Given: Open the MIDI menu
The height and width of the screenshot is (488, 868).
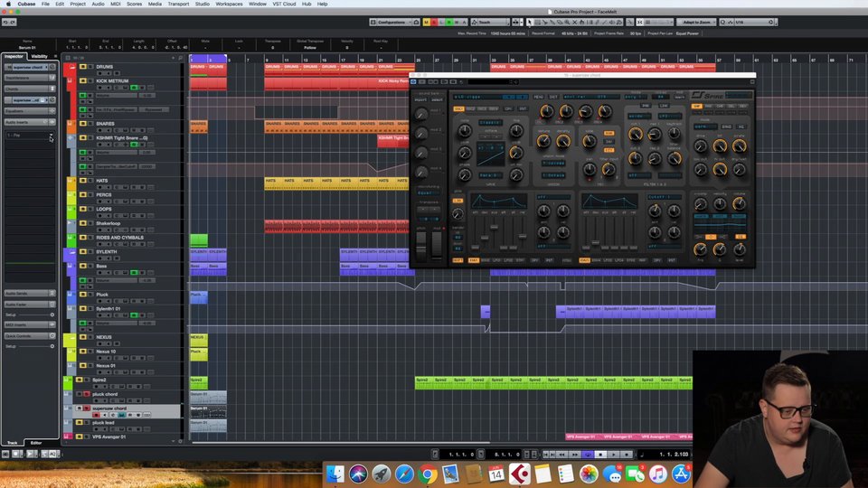Looking at the screenshot, I should pyautogui.click(x=115, y=4).
